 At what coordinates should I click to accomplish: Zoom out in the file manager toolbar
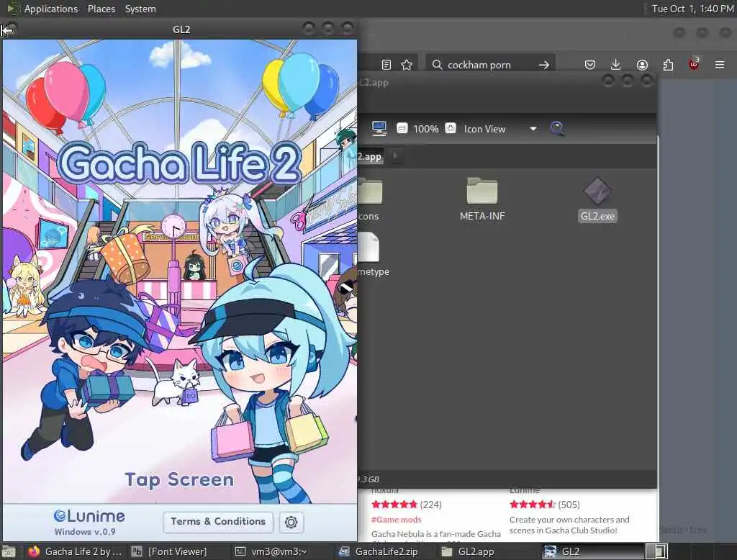(402, 128)
